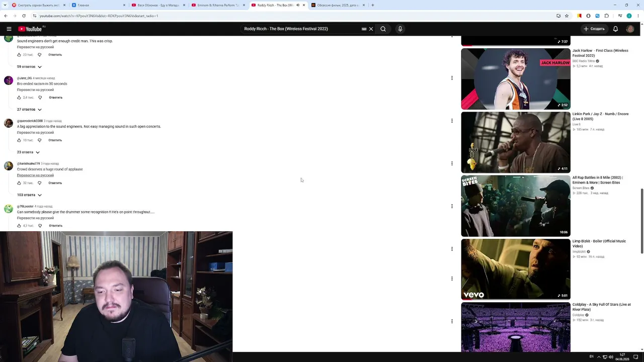Like the 'Crowd deserves' applause comment

point(19,183)
